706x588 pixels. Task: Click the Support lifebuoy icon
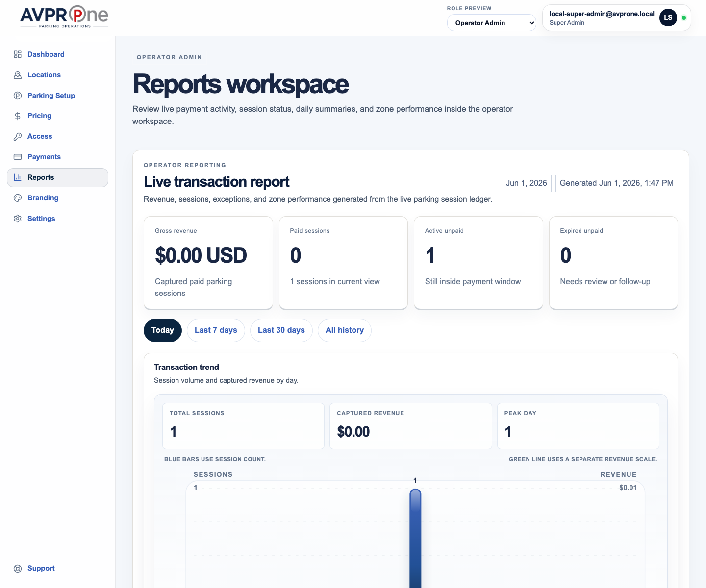18,569
